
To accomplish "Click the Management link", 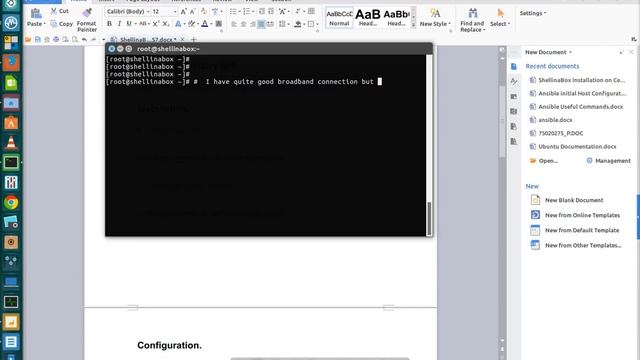I will (609, 161).
